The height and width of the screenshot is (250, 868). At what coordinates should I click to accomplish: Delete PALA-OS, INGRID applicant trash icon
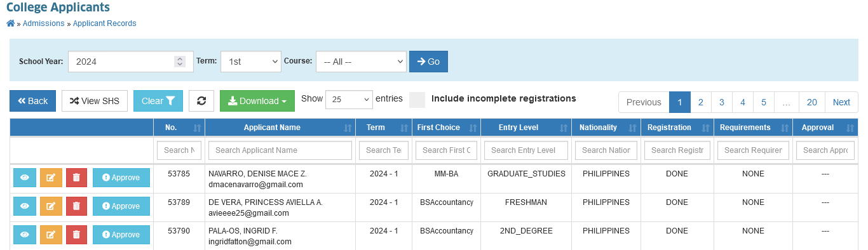pyautogui.click(x=76, y=235)
